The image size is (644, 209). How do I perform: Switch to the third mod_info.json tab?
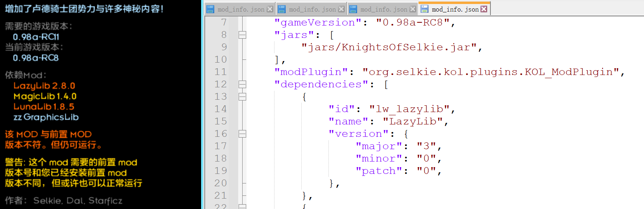[x=383, y=9]
